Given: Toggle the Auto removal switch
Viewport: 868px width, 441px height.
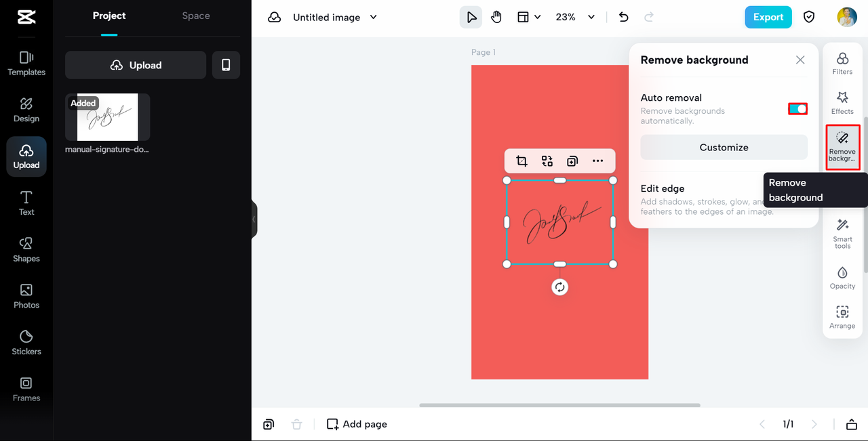Looking at the screenshot, I should click(x=798, y=109).
